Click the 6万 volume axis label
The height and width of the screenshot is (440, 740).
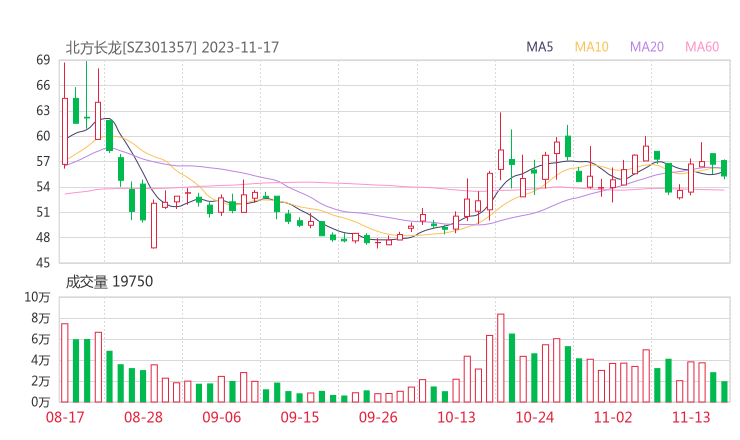click(41, 339)
